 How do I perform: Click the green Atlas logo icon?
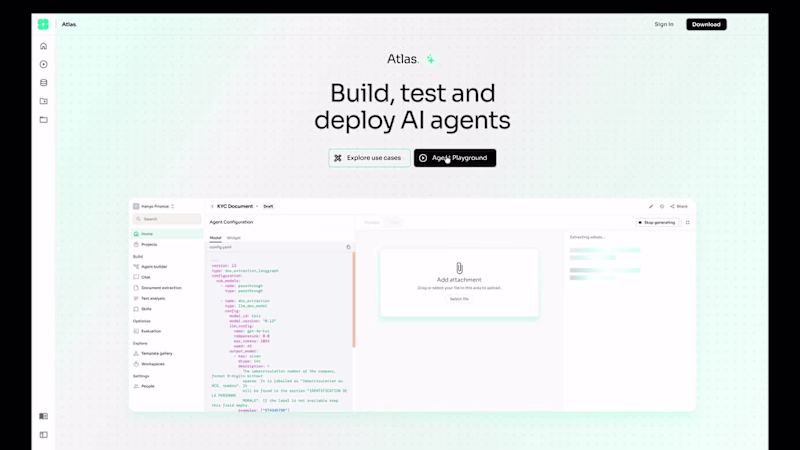tap(43, 24)
